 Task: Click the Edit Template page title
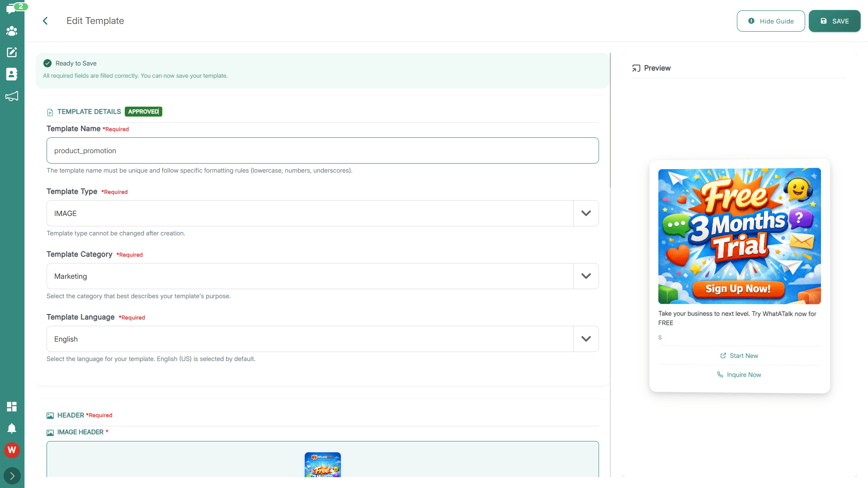coord(95,21)
